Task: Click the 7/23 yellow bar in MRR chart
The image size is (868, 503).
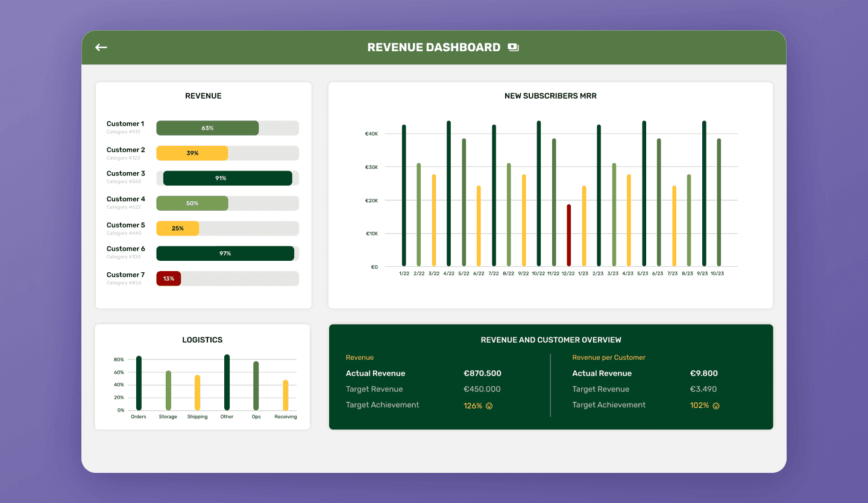Action: click(x=674, y=226)
